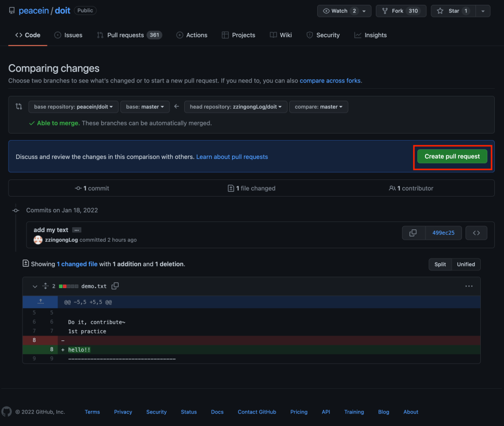This screenshot has height=426, width=504.
Task: Click the green Create pull request button
Action: point(452,157)
